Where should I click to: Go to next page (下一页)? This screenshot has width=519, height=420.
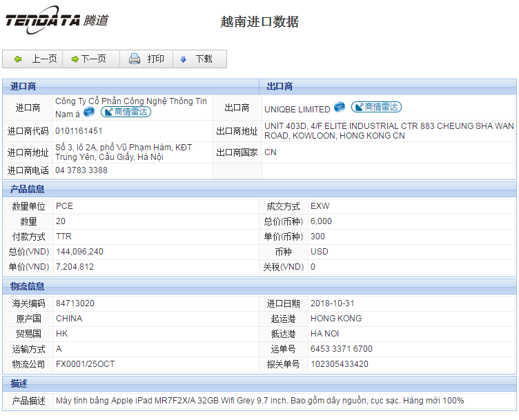pyautogui.click(x=91, y=59)
